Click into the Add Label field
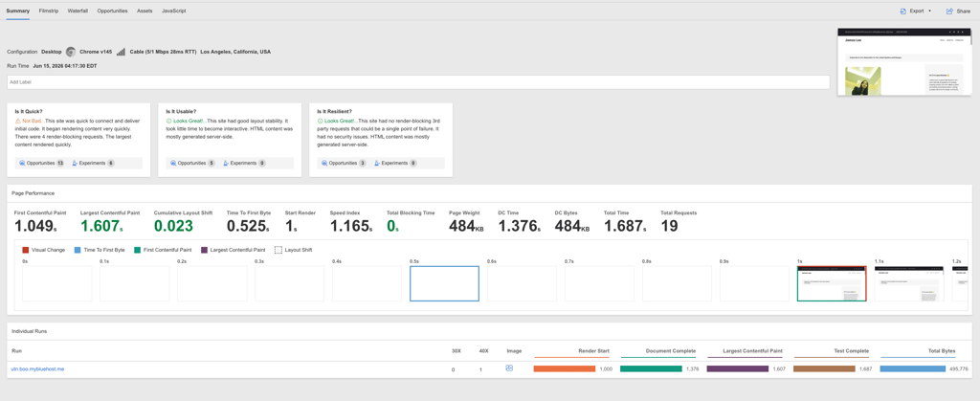The height and width of the screenshot is (401, 980). (418, 81)
